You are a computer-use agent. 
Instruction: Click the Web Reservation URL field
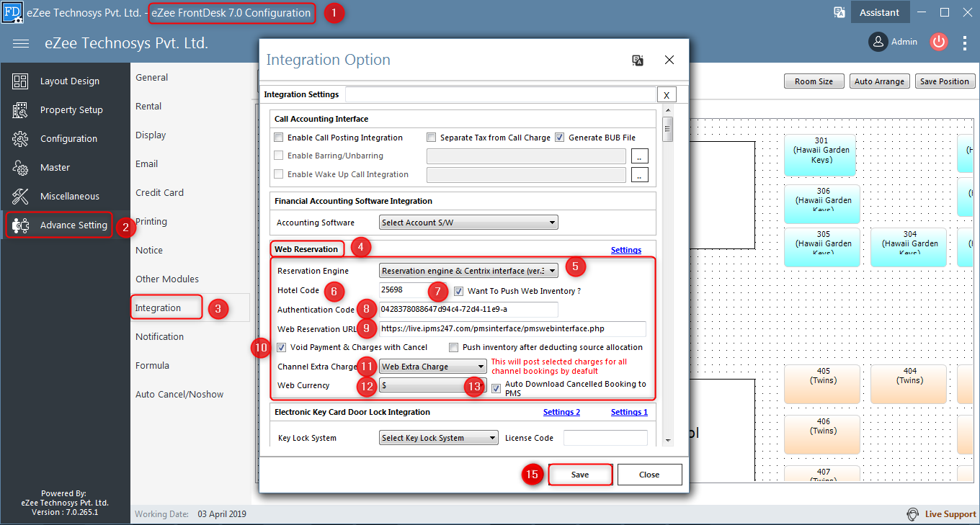point(512,329)
